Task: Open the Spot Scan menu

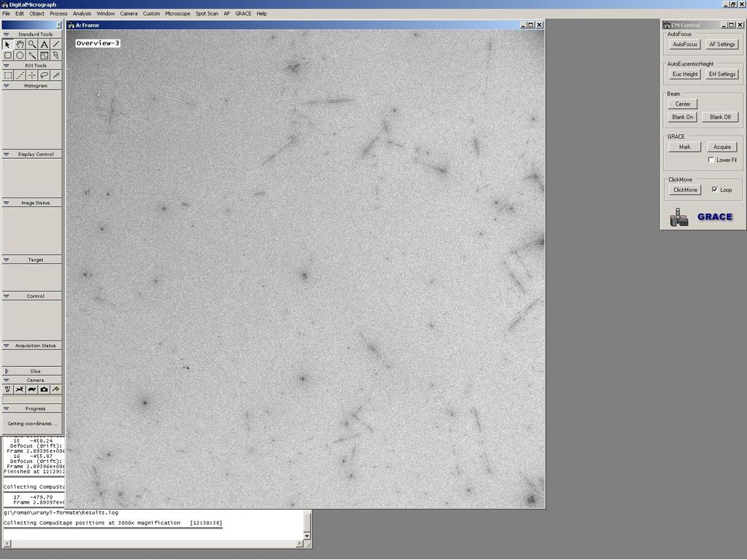Action: (x=206, y=14)
